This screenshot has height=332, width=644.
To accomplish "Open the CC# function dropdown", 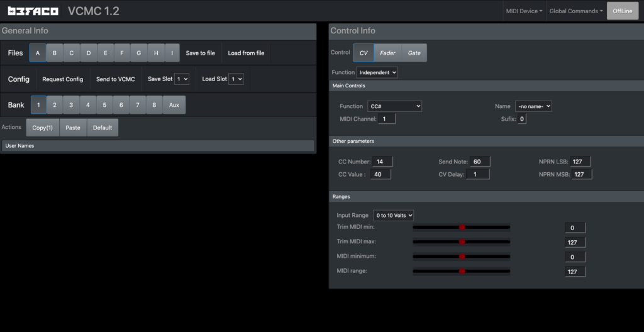I will (395, 106).
